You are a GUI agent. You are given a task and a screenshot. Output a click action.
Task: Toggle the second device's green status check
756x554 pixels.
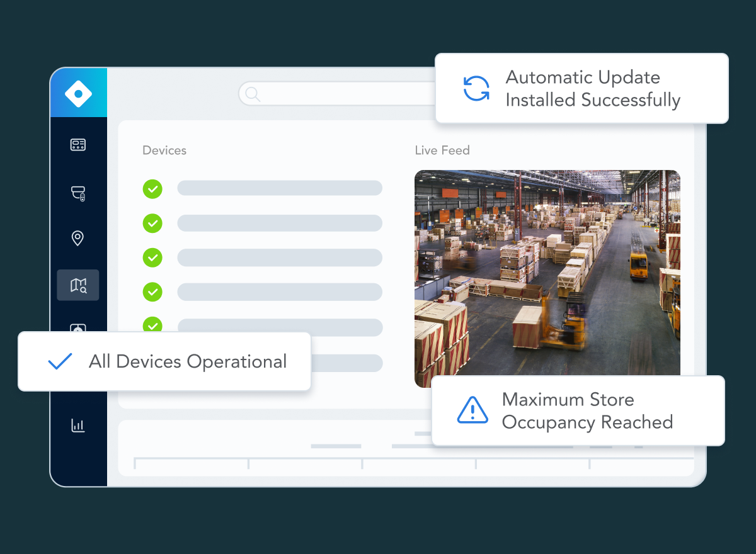click(x=152, y=223)
